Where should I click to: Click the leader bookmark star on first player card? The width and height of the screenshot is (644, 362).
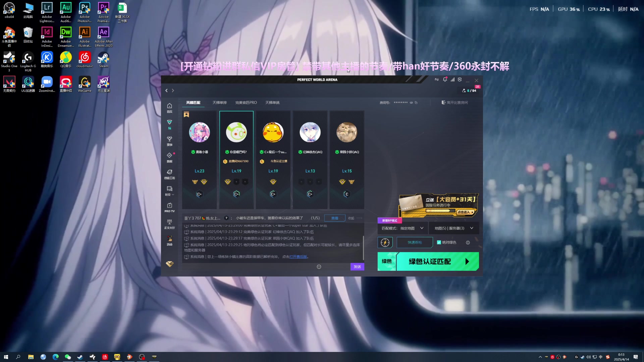186,115
